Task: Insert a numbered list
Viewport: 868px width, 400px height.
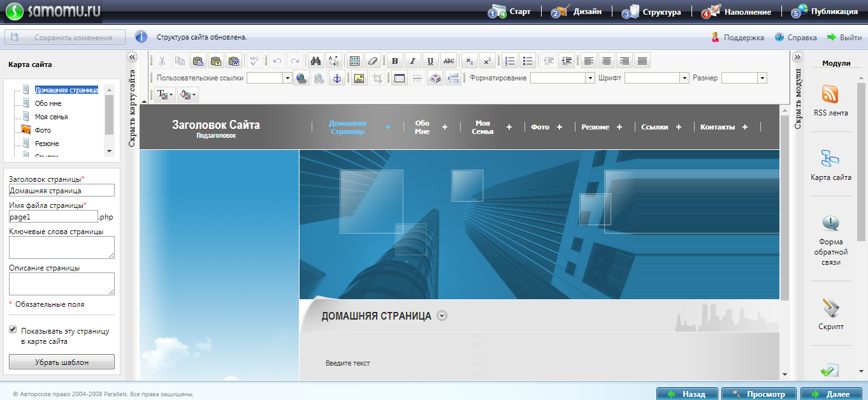Action: [x=509, y=61]
